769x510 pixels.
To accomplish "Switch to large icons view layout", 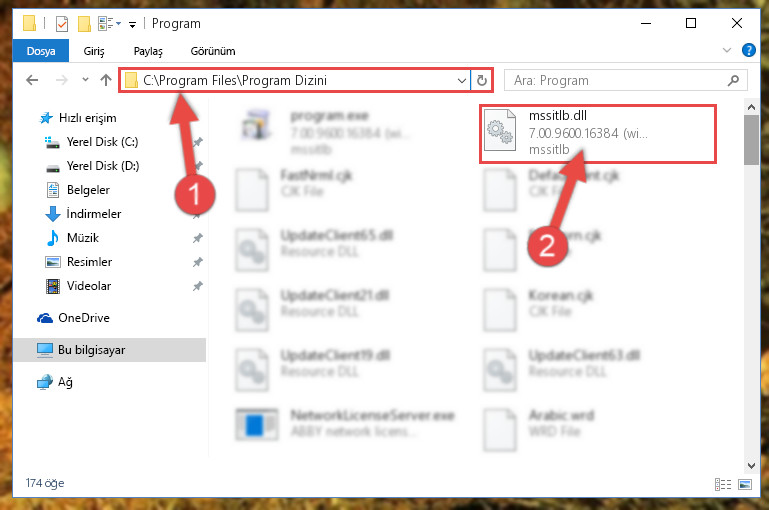I will 744,484.
